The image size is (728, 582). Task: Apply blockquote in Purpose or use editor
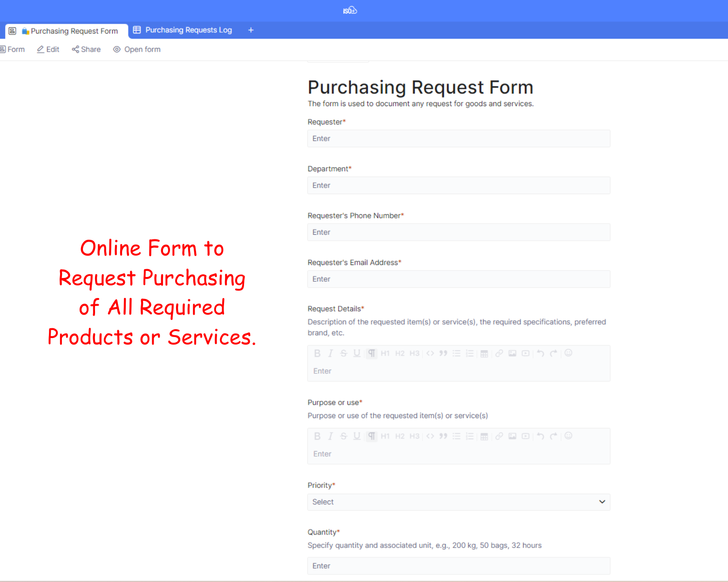(x=443, y=436)
